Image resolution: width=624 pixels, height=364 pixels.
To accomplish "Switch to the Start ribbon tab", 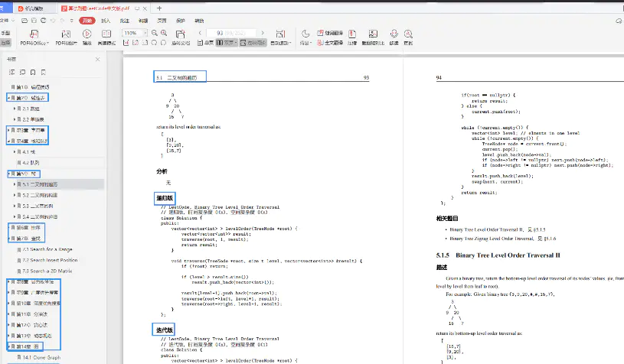I will tap(87, 21).
